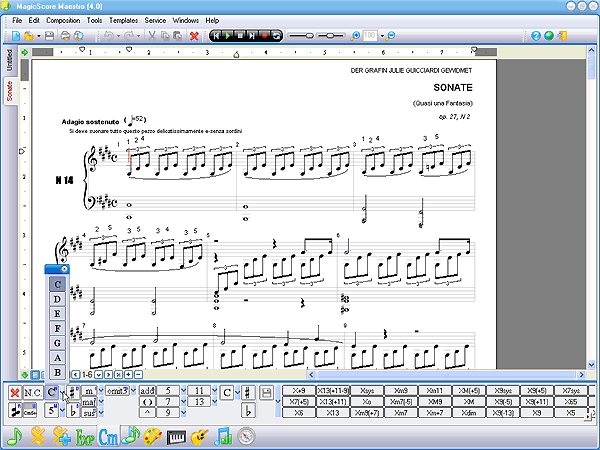
Task: Open the 'sus' quality dropdown arrow
Action: coord(101,413)
